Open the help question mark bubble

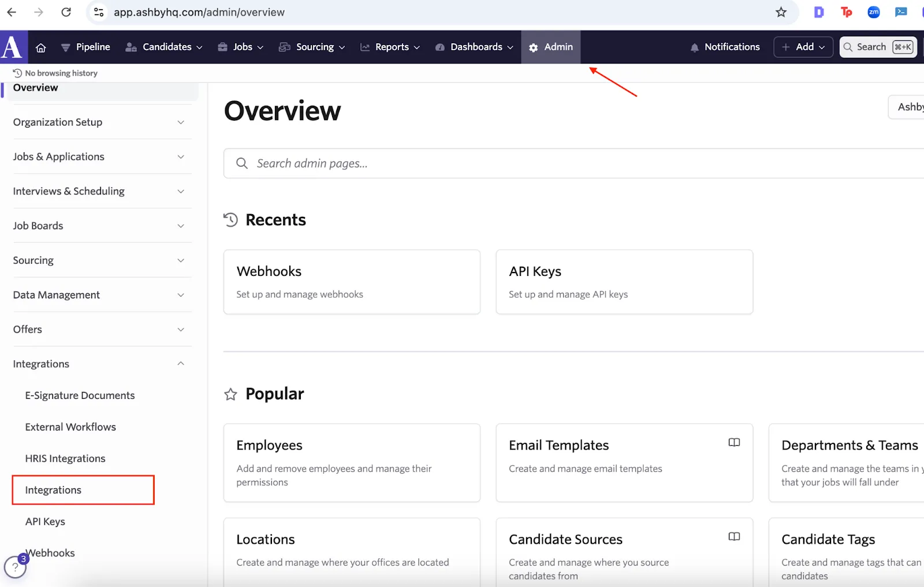tap(15, 567)
